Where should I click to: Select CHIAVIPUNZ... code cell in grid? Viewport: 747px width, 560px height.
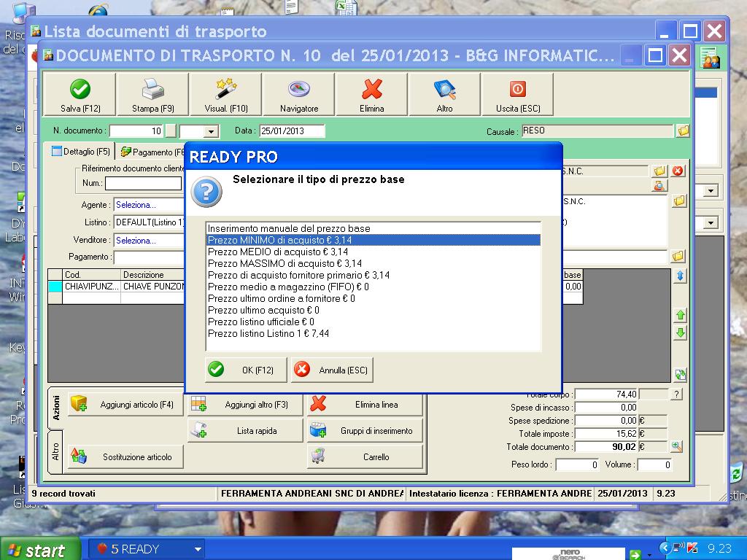91,286
